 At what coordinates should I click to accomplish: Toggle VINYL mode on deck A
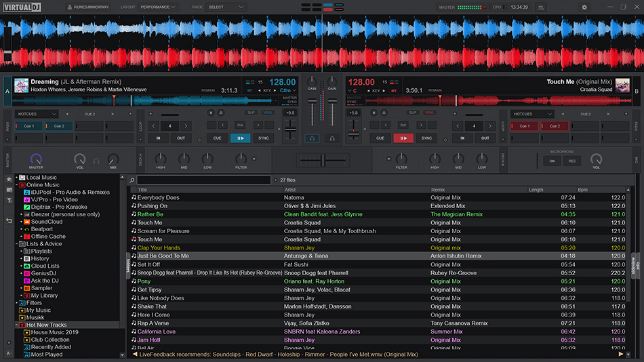(x=268, y=113)
